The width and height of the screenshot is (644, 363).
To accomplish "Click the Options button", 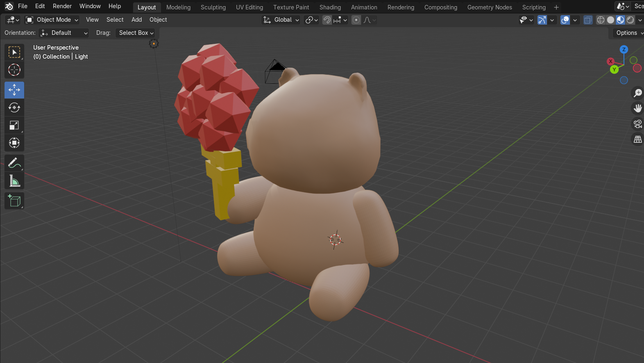I will 628,33.
